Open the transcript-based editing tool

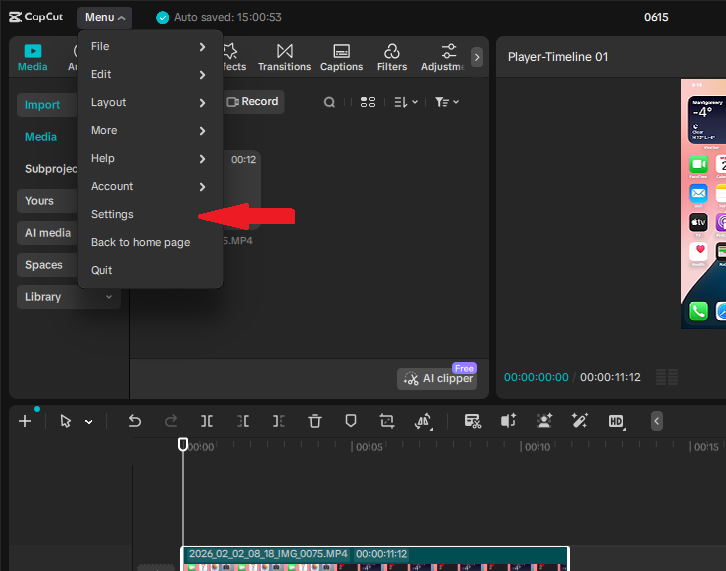(x=473, y=421)
